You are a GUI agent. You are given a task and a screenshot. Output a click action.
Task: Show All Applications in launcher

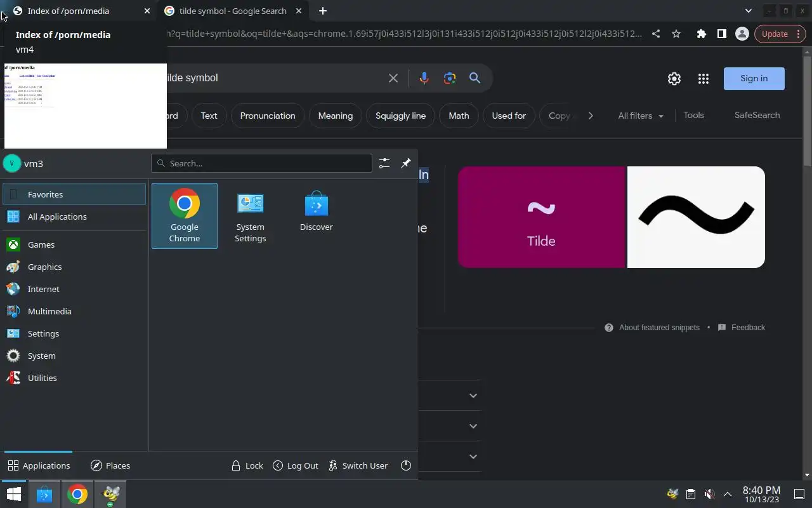(x=74, y=217)
